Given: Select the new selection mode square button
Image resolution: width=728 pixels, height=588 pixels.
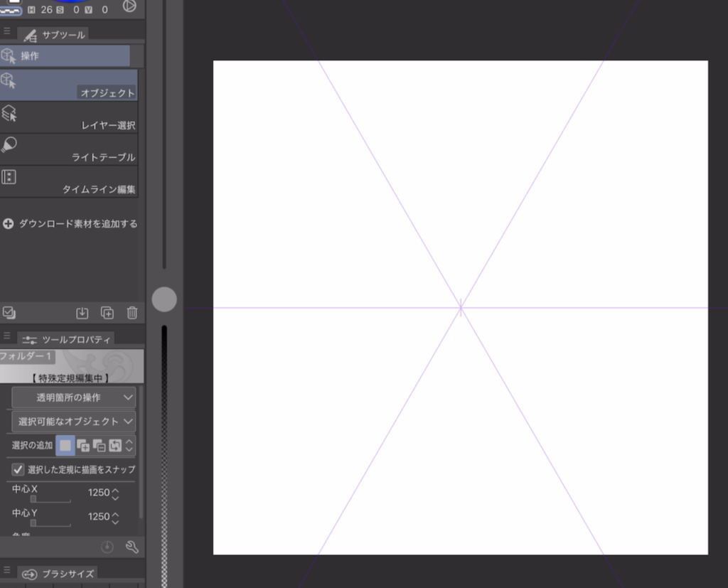Looking at the screenshot, I should point(65,446).
